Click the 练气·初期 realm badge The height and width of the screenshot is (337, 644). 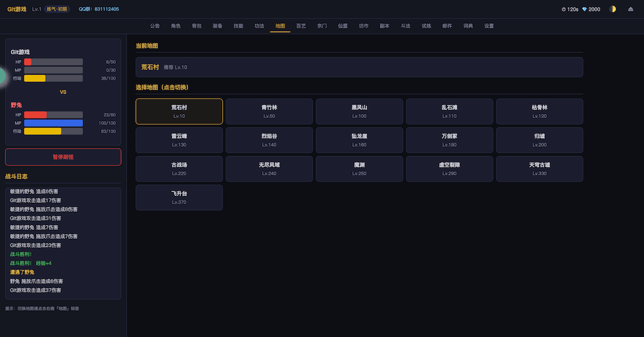coord(57,9)
